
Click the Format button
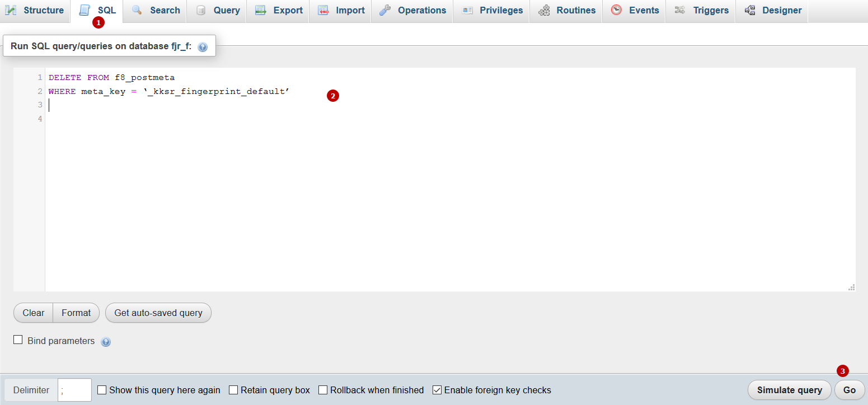coord(76,313)
